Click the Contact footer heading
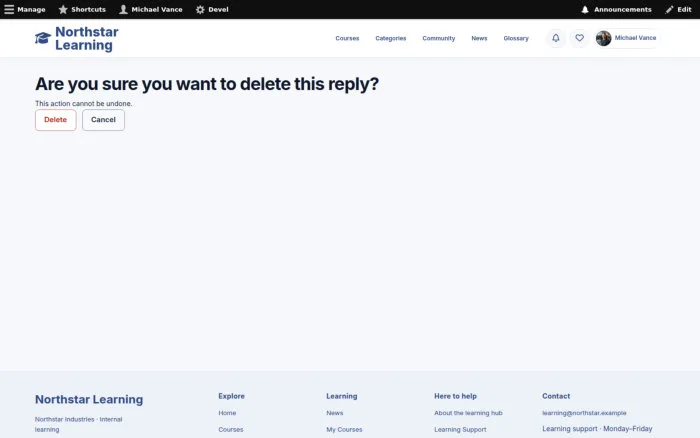 click(x=556, y=396)
